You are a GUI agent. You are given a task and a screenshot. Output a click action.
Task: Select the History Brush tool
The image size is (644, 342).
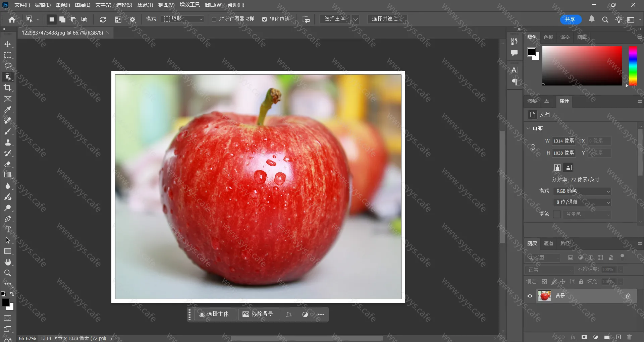tap(8, 153)
